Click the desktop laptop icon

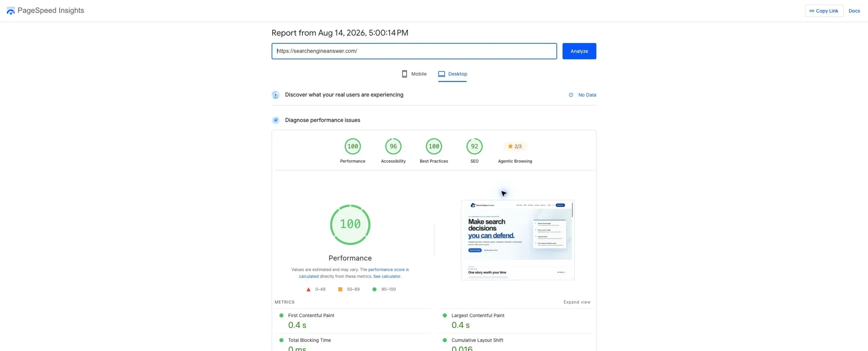441,74
